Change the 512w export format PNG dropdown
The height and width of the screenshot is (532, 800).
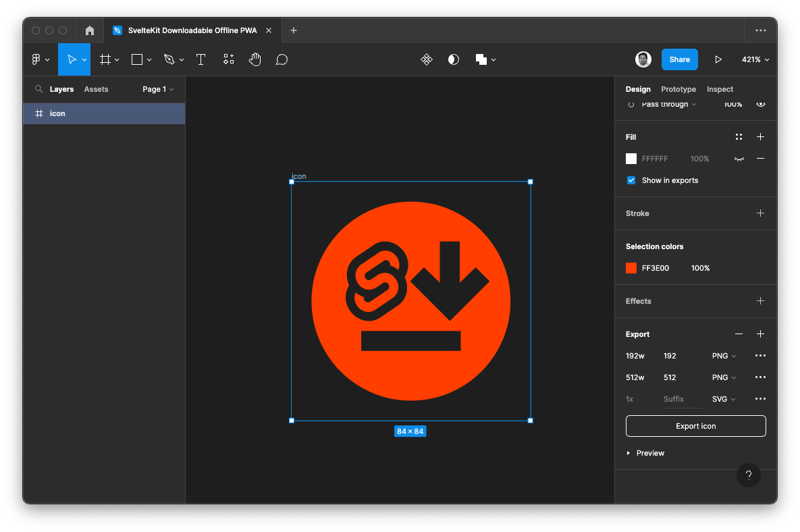point(724,377)
